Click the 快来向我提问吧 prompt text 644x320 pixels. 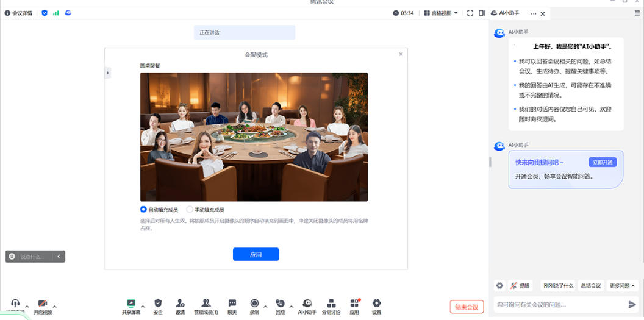tap(540, 163)
